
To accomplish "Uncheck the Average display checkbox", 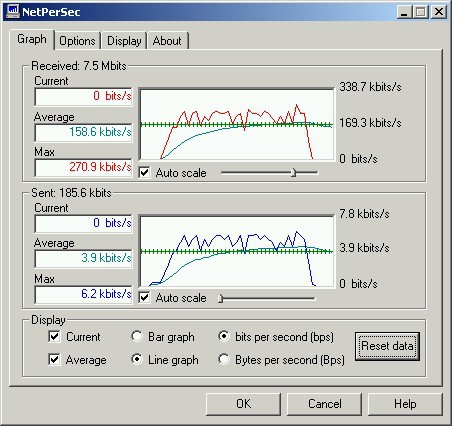I will [54, 360].
